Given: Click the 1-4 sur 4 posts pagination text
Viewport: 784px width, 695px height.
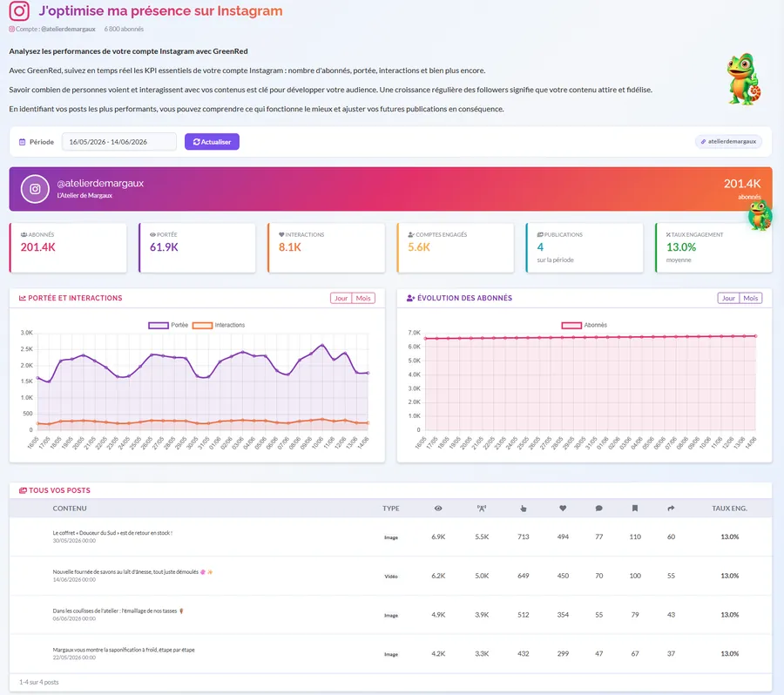Looking at the screenshot, I should click(x=39, y=683).
